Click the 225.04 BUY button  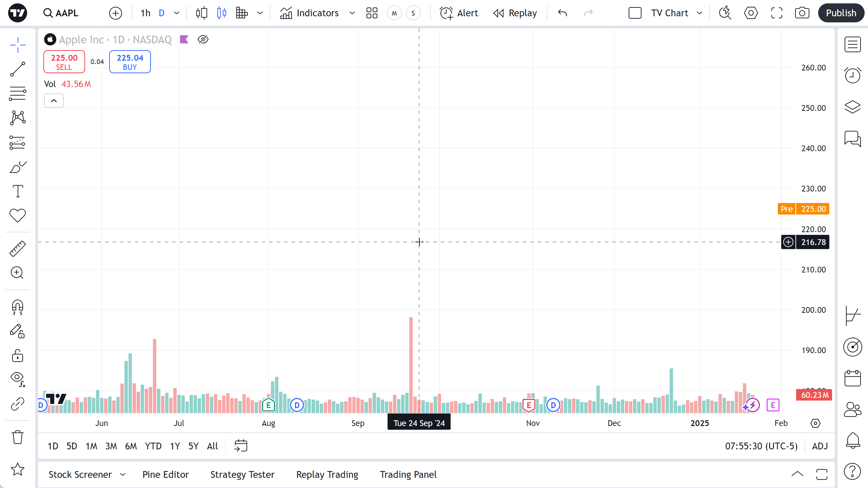pyautogui.click(x=130, y=62)
